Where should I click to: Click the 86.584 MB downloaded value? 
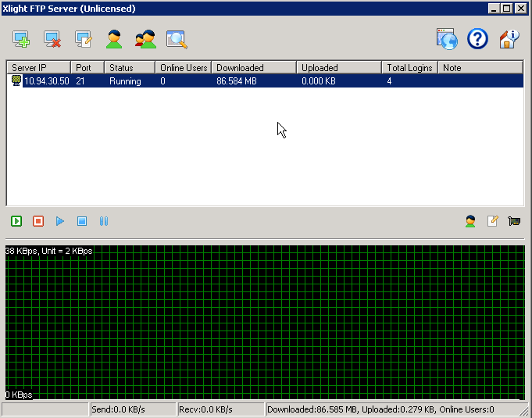237,81
